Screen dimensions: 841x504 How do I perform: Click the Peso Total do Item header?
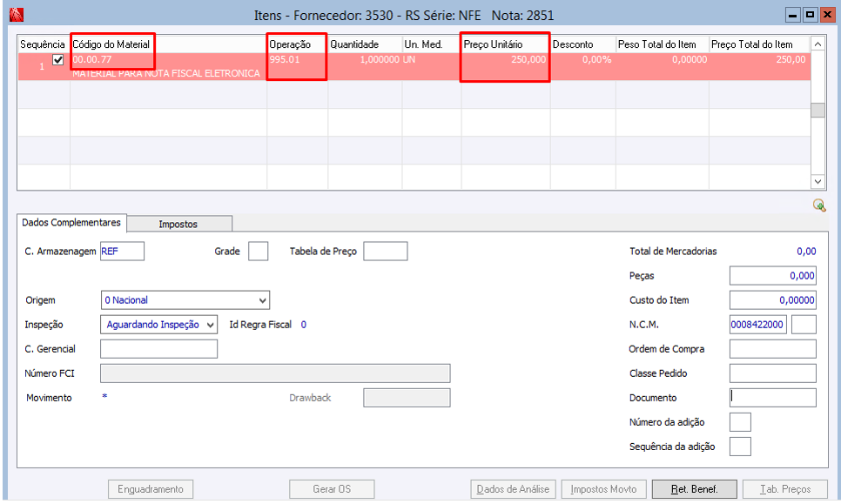click(657, 44)
